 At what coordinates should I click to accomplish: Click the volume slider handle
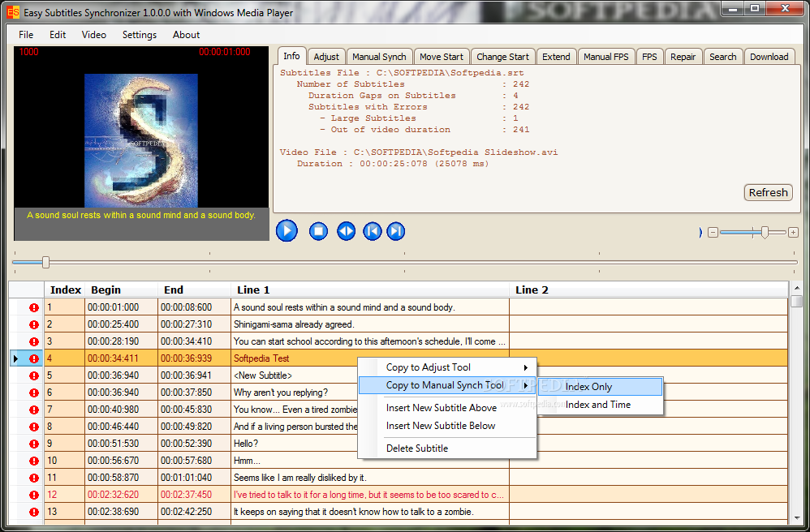click(x=765, y=233)
